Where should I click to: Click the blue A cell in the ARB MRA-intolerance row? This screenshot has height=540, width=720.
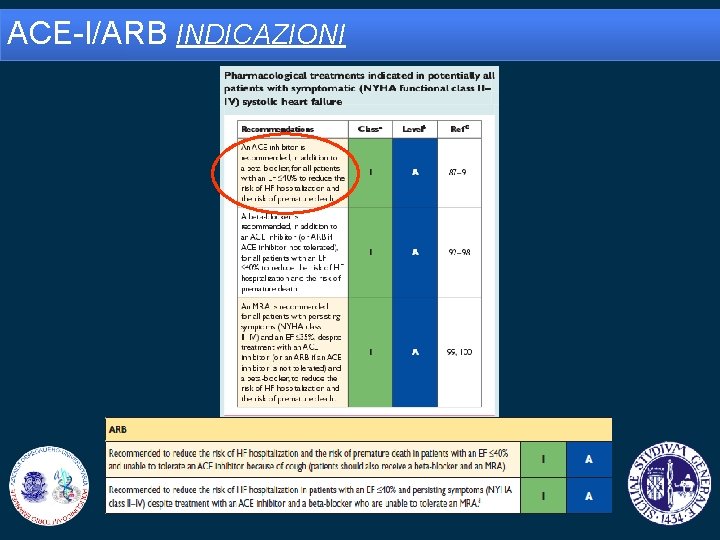[589, 496]
